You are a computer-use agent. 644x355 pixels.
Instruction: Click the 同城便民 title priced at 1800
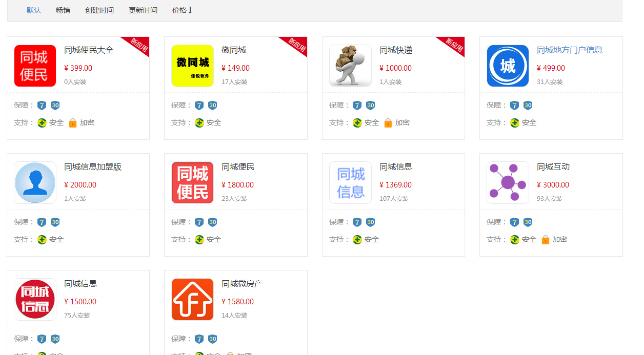[238, 167]
